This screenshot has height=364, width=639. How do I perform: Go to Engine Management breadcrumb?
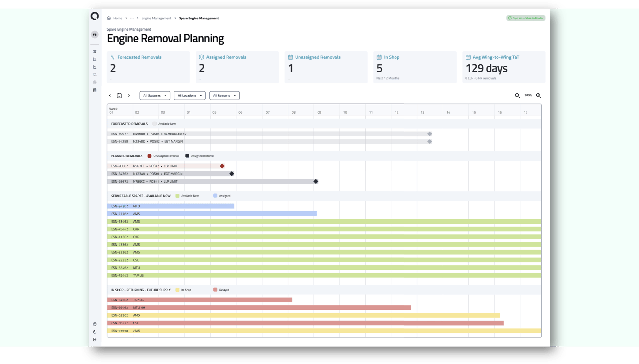coord(156,18)
